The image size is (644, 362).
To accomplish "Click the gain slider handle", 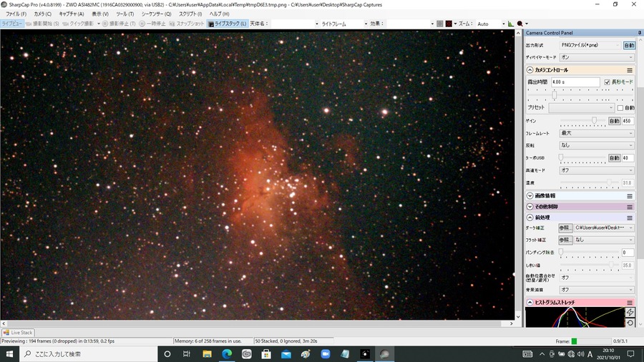I will [x=594, y=120].
